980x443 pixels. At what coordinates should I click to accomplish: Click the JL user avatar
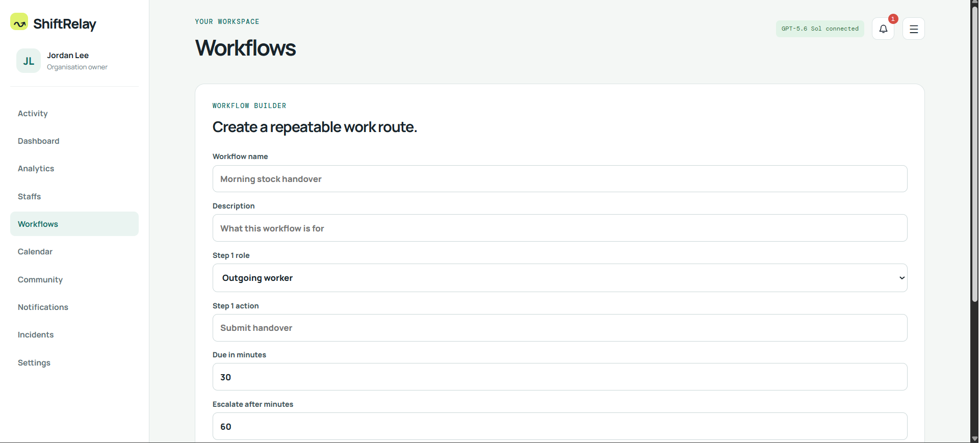29,61
